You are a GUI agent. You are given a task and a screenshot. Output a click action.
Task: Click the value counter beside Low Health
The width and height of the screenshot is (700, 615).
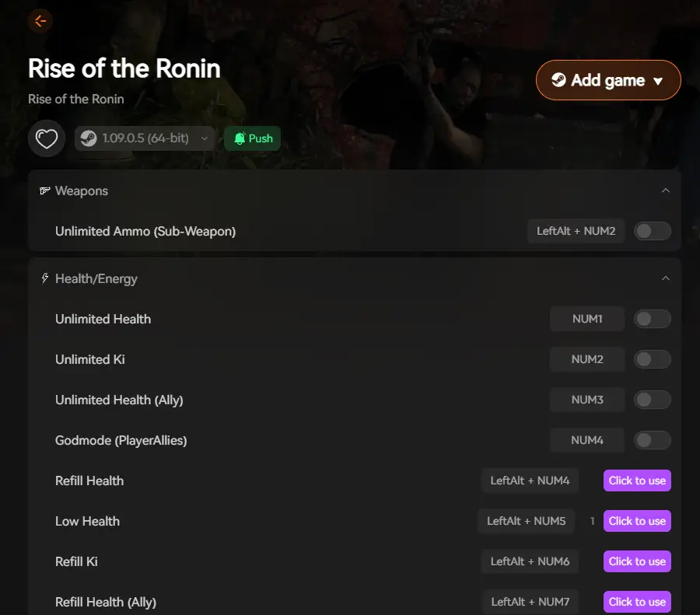click(x=592, y=521)
